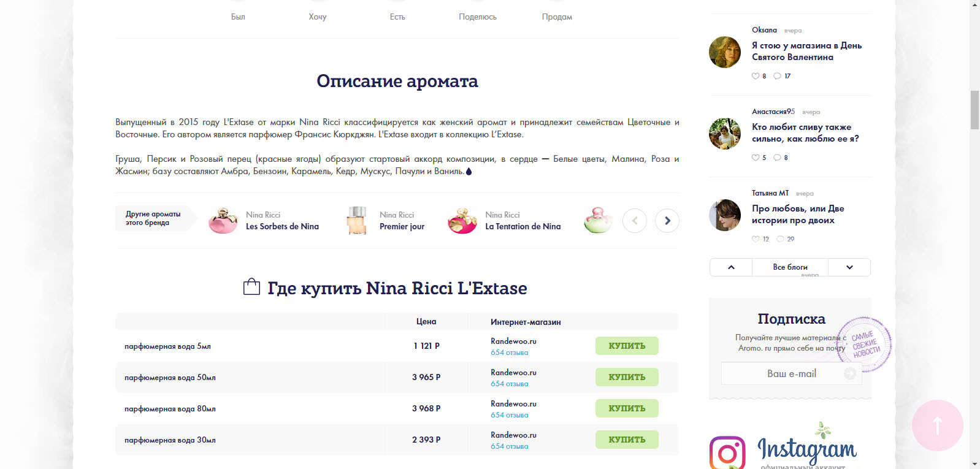980x469 pixels.
Task: Focus the Ваш e-mail input field
Action: click(791, 373)
